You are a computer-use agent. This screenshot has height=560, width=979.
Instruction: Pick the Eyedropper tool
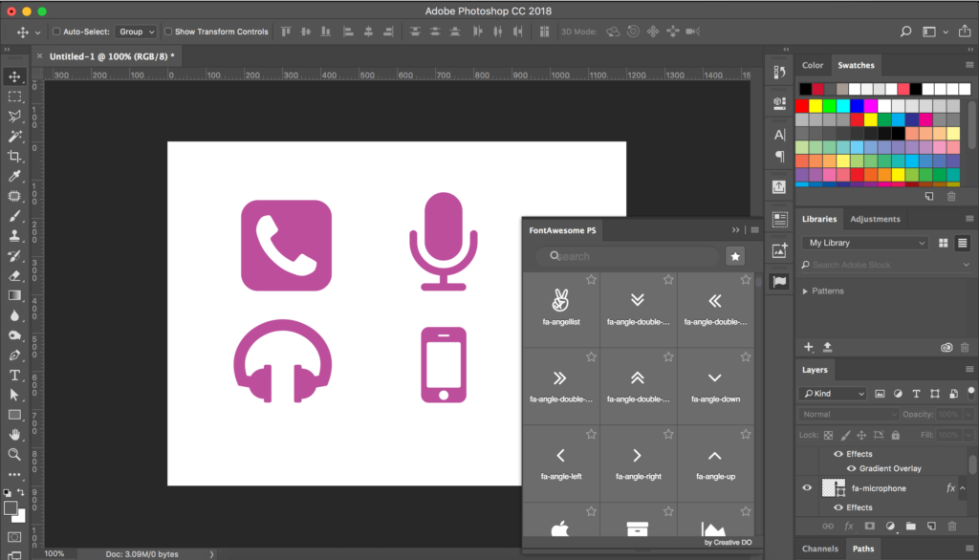(x=14, y=176)
